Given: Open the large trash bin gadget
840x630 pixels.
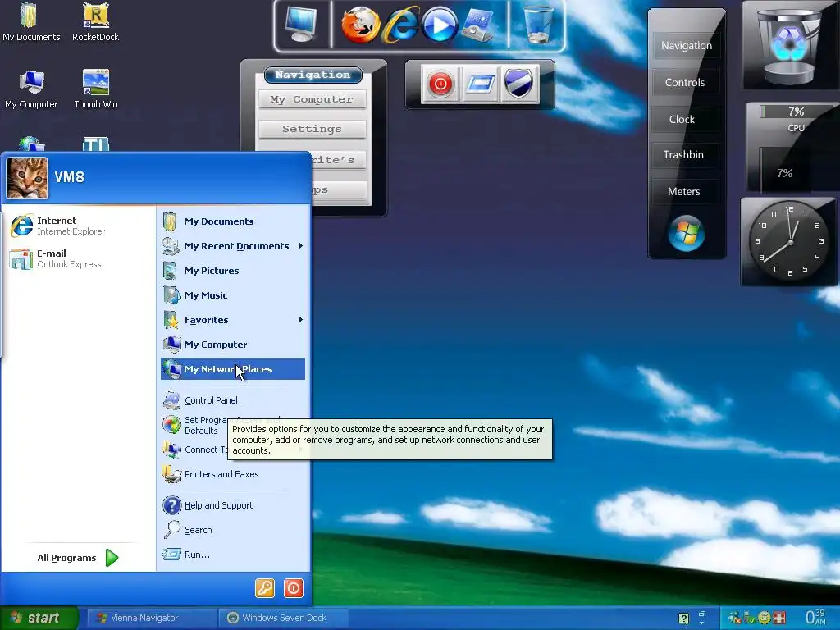Looking at the screenshot, I should tap(789, 46).
